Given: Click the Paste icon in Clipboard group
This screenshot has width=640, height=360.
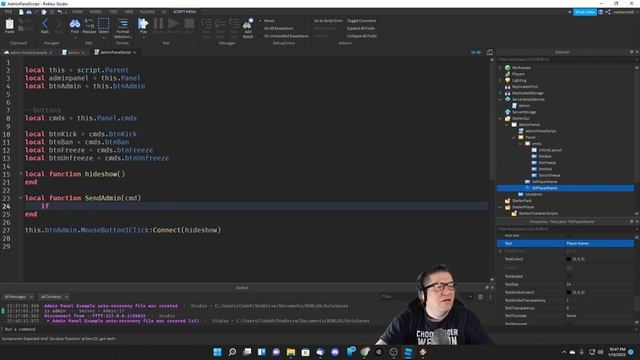Looking at the screenshot, I should [x=9, y=25].
